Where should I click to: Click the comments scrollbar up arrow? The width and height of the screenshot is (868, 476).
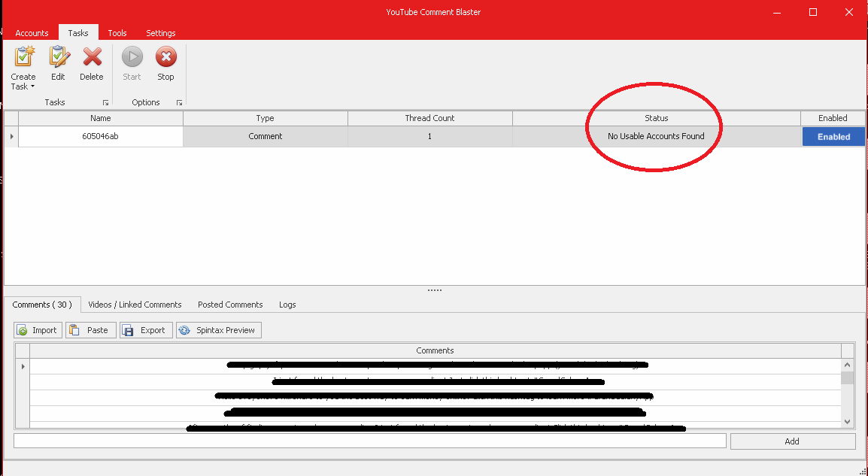pyautogui.click(x=847, y=365)
